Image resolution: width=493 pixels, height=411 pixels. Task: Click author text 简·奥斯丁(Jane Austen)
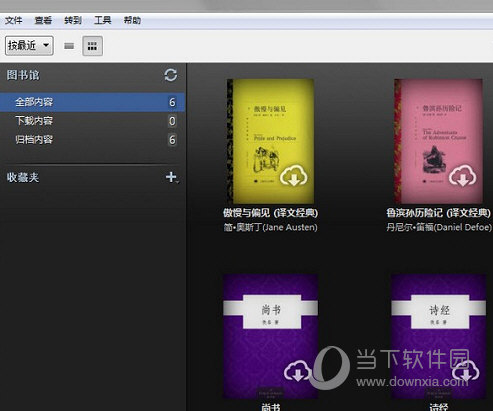click(270, 227)
